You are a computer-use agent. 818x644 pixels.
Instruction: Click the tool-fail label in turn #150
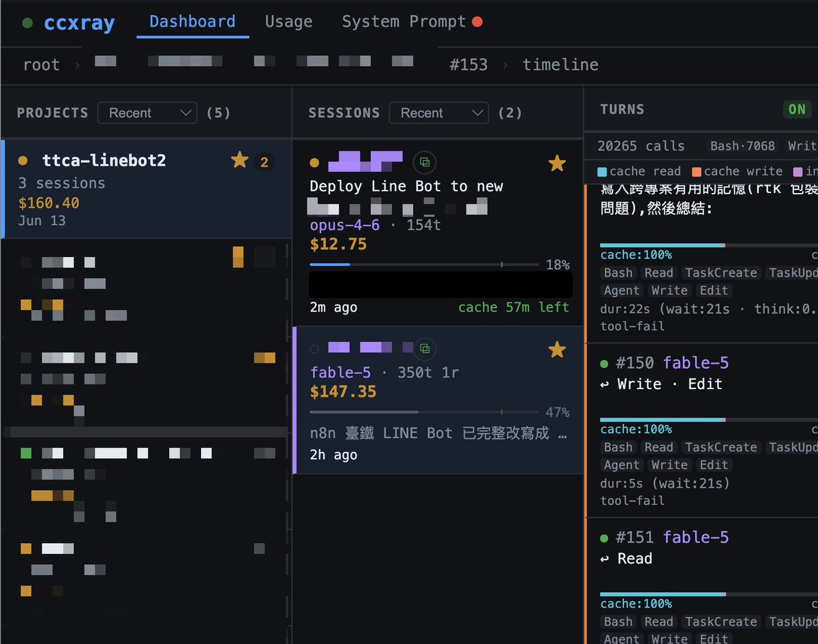pos(632,500)
